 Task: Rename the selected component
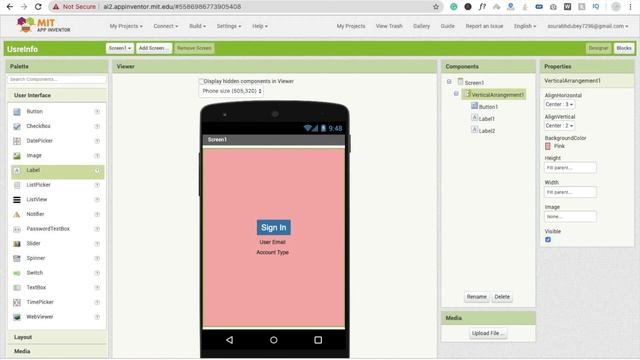477,297
